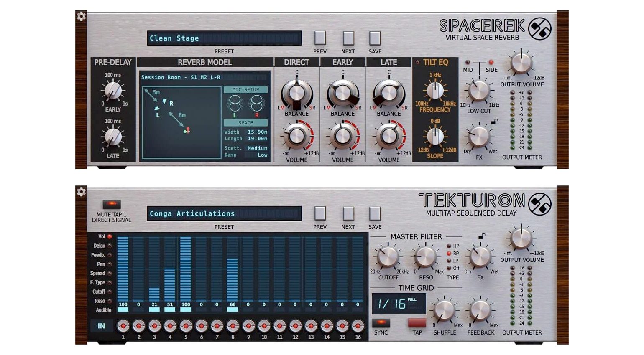Click the L microphone marker in room view
Image resolution: width=644 pixels, height=355 pixels.
point(157,109)
